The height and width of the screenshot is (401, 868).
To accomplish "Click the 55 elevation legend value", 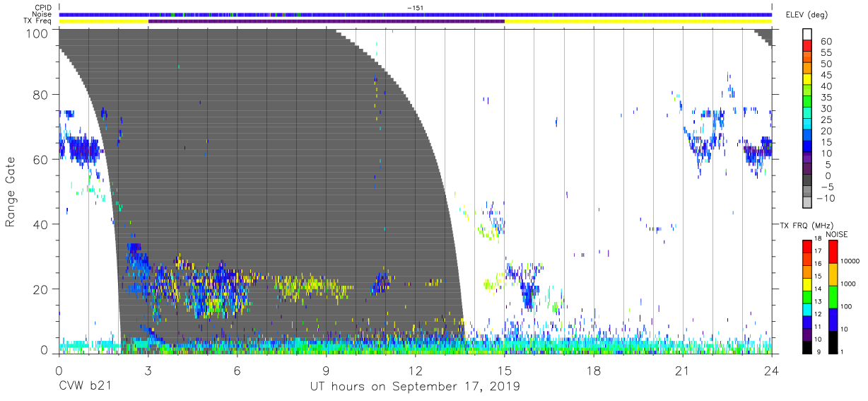I will [x=826, y=53].
